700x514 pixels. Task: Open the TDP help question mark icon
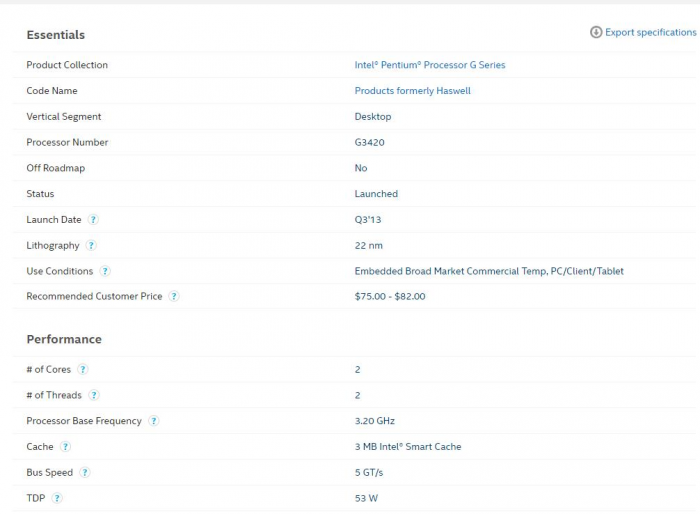point(57,498)
